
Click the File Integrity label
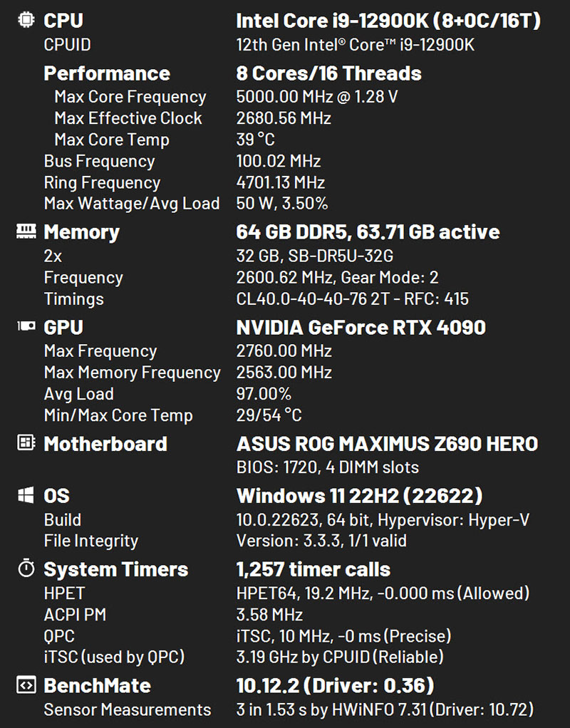(x=91, y=541)
